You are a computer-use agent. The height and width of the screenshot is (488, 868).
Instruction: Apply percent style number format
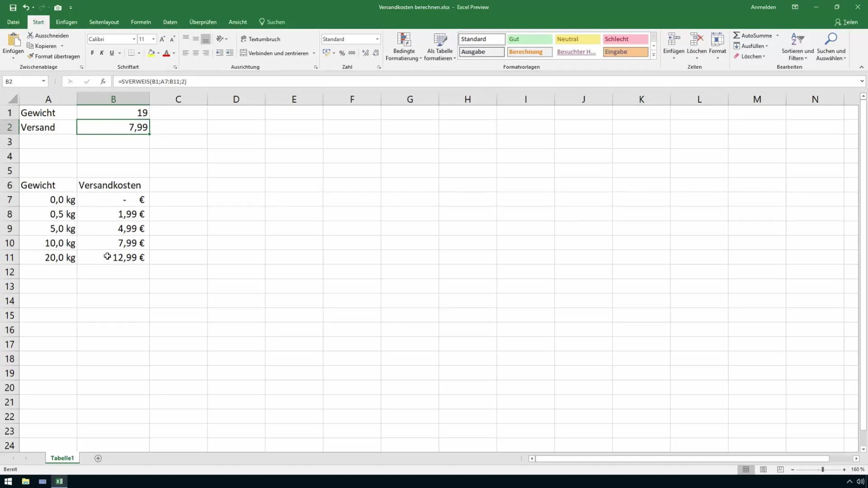coord(342,53)
